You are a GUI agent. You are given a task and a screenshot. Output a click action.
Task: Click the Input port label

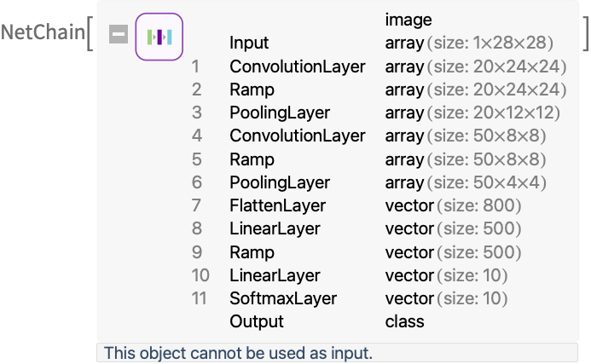coord(249,43)
